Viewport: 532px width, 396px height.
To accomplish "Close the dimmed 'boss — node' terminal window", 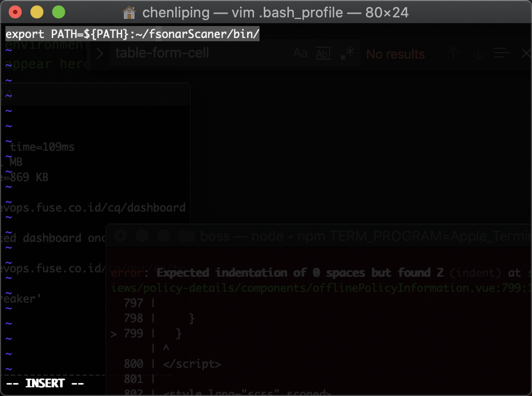I will 121,235.
